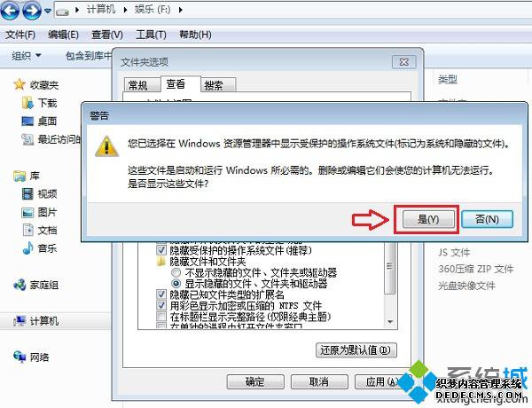Select 不显示隐藏的文件 radio button
The image size is (532, 408).
click(x=176, y=272)
